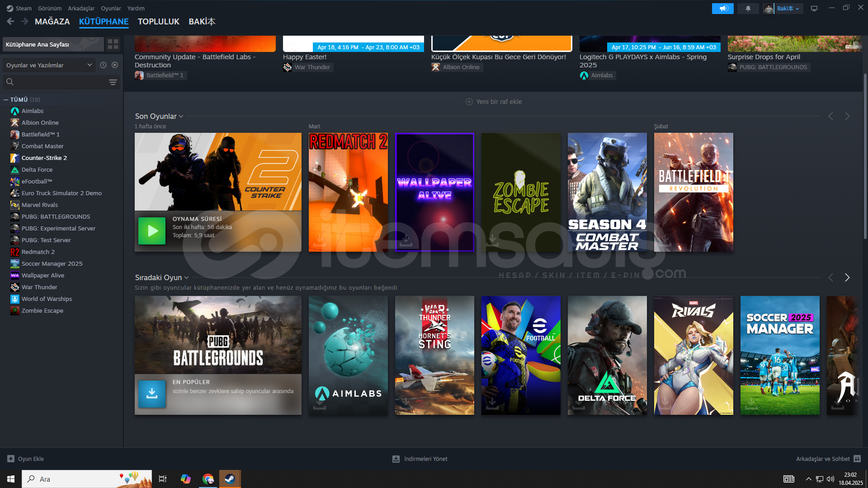Open the Baki account dropdown
Screen dimensions: 868x488
pyautogui.click(x=788, y=8)
